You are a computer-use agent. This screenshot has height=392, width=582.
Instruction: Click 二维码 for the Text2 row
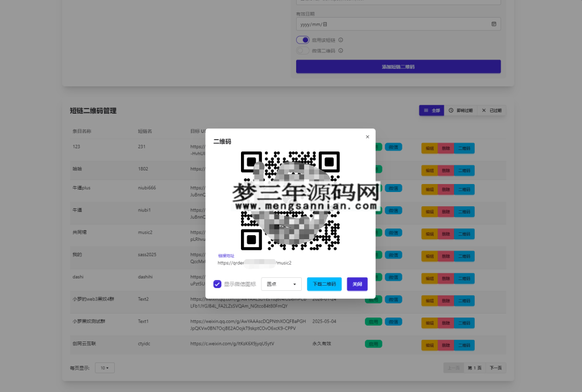pos(464,301)
